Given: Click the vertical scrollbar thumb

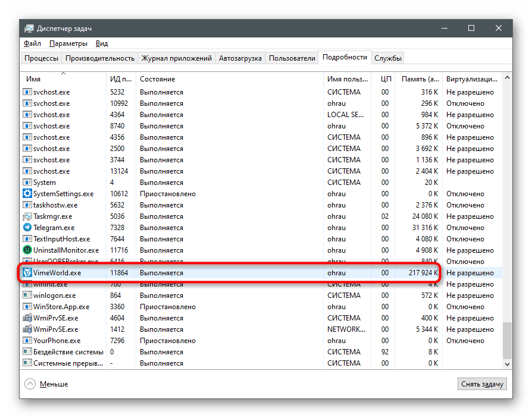Looking at the screenshot, I should [x=507, y=340].
